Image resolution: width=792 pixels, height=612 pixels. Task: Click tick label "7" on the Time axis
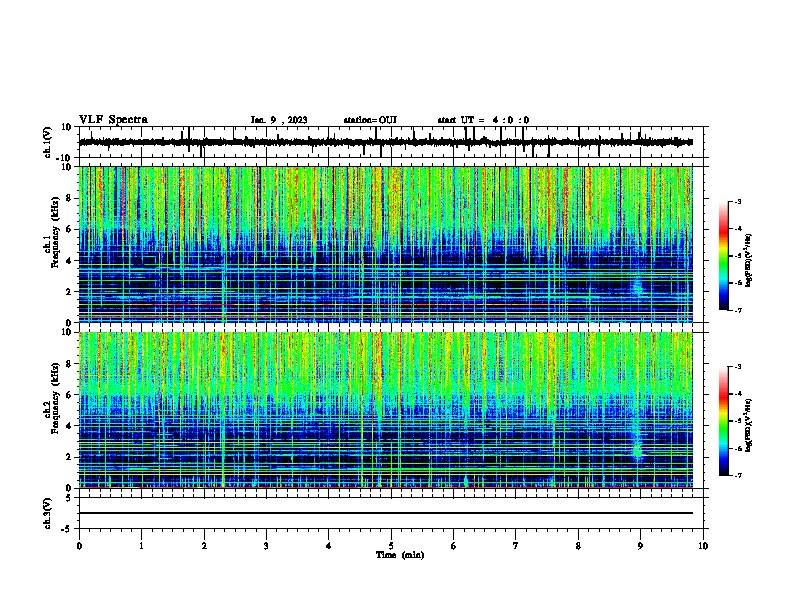(515, 546)
